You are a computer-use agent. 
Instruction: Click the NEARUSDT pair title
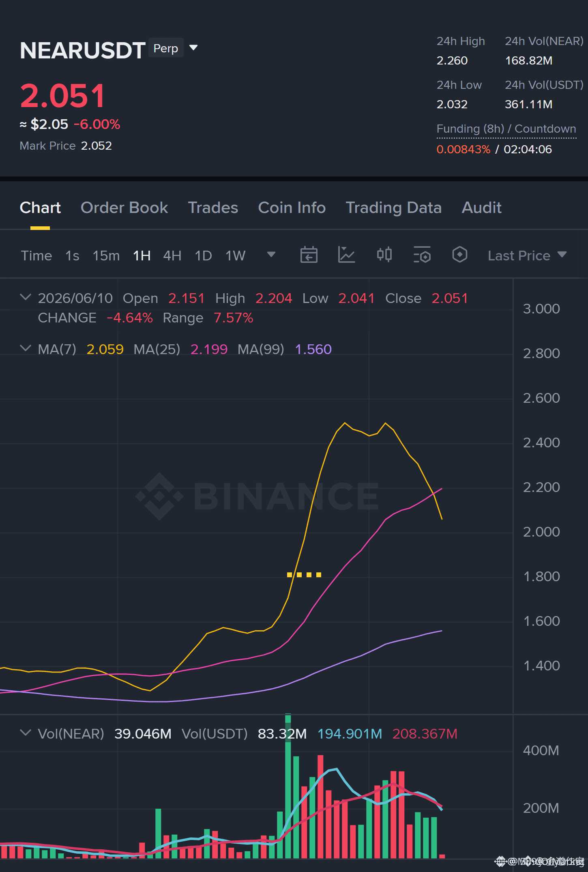[83, 50]
